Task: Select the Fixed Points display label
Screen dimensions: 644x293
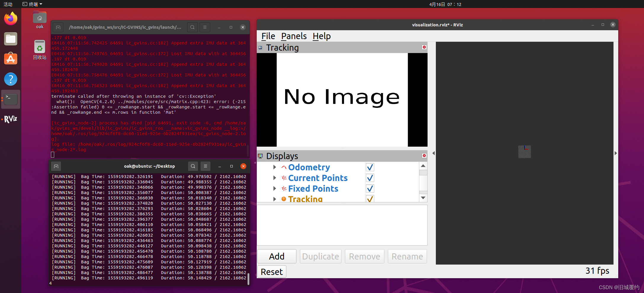Action: pyautogui.click(x=313, y=189)
